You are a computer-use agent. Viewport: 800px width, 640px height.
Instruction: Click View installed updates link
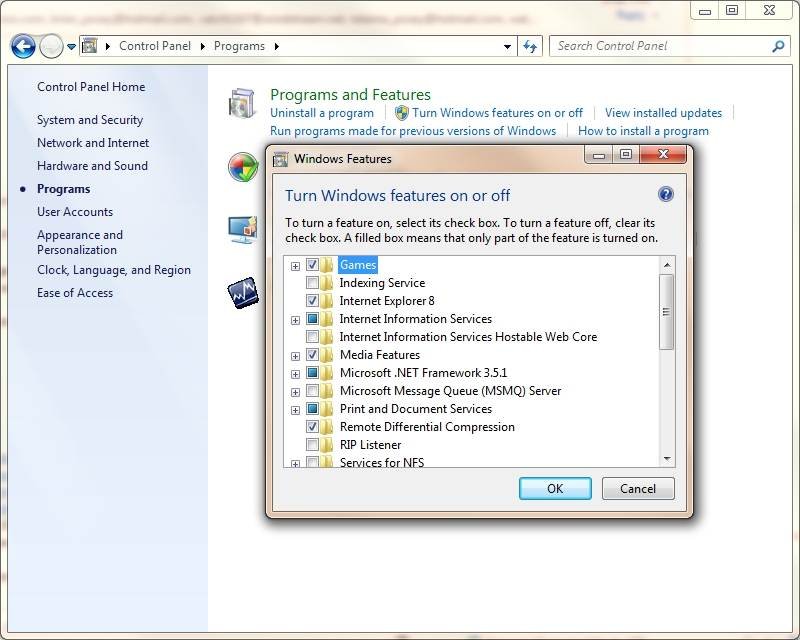(663, 113)
